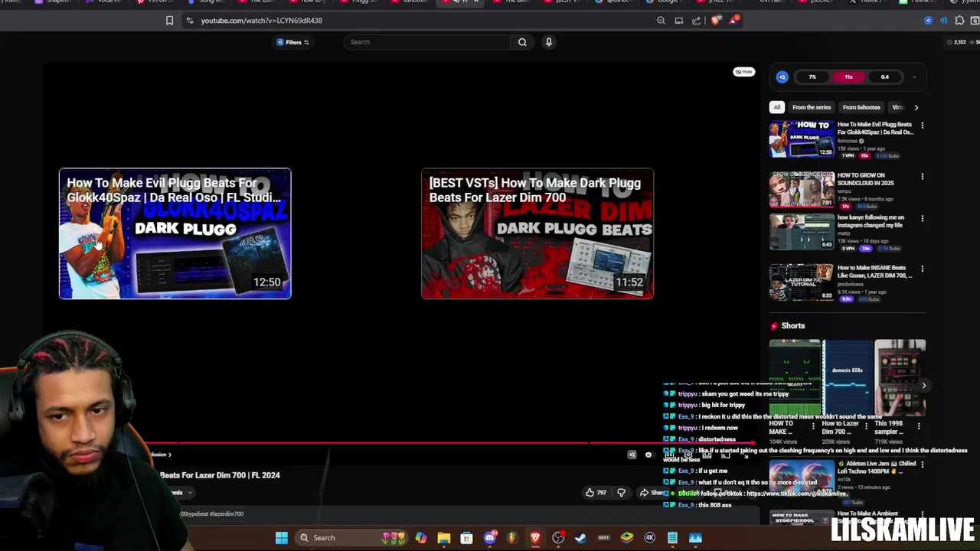Open vidIQ logo in stats panel
Viewport: 980px width, 551px height.
[x=782, y=77]
